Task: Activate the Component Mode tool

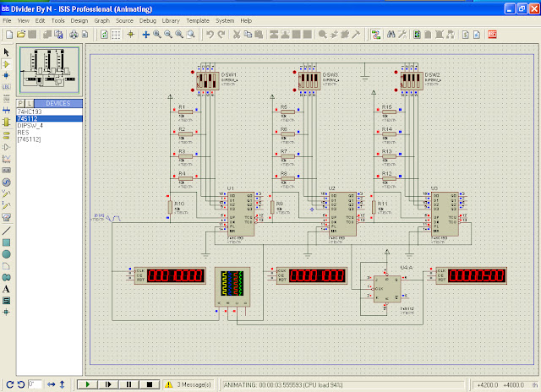Action: pyautogui.click(x=6, y=64)
